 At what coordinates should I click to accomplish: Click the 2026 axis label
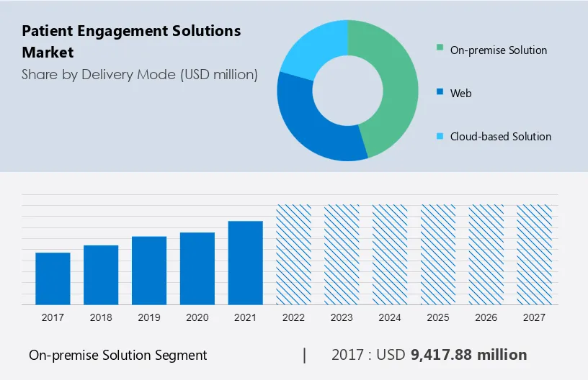pos(486,317)
